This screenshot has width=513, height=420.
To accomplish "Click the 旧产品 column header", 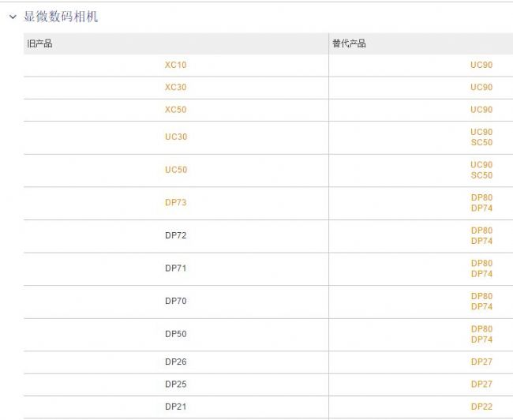I will coord(40,43).
